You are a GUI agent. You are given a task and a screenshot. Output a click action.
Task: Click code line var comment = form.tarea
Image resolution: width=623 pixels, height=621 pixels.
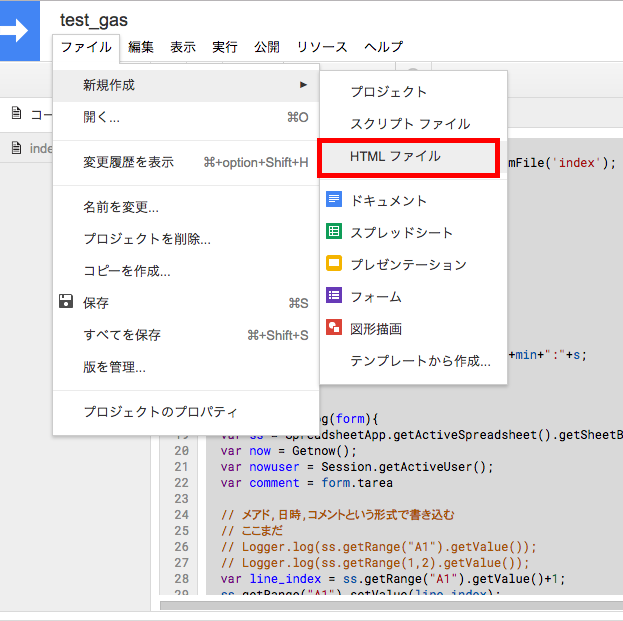[x=307, y=483]
